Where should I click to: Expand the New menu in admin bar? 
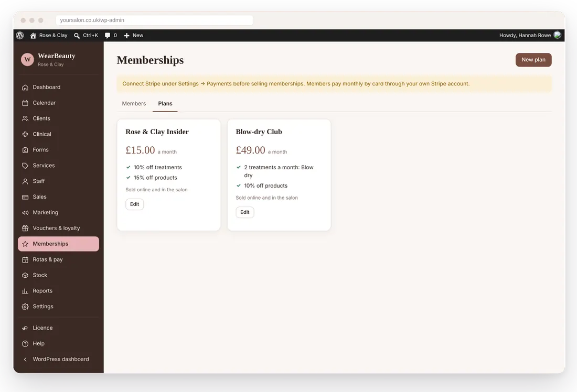pos(134,35)
